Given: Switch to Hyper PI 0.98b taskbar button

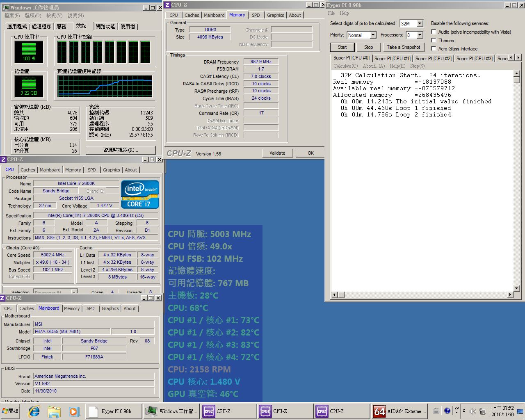Looking at the screenshot, I should (x=114, y=411).
